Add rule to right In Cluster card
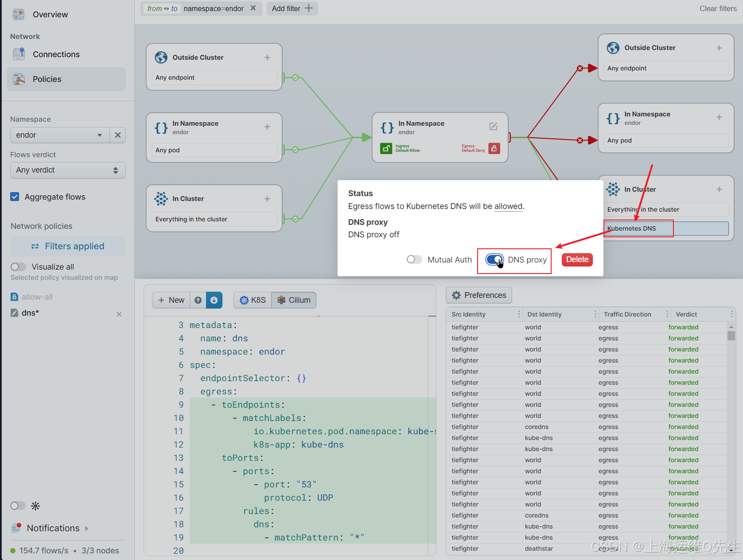Image resolution: width=743 pixels, height=560 pixels. coord(719,189)
